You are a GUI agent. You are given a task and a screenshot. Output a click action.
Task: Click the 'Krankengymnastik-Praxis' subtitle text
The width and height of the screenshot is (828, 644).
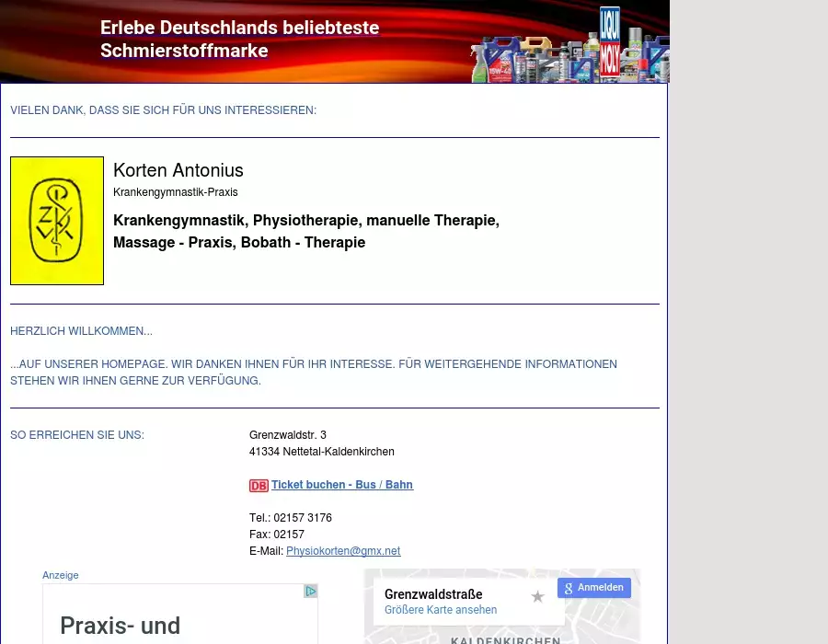tap(176, 192)
